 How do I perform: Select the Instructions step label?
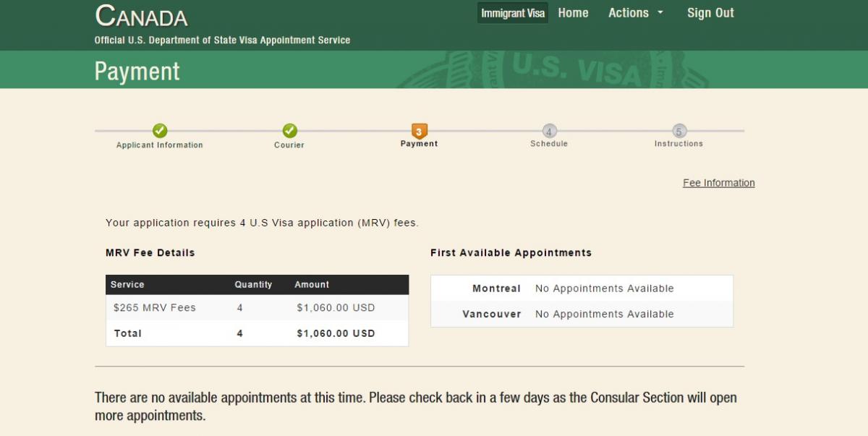[x=678, y=144]
